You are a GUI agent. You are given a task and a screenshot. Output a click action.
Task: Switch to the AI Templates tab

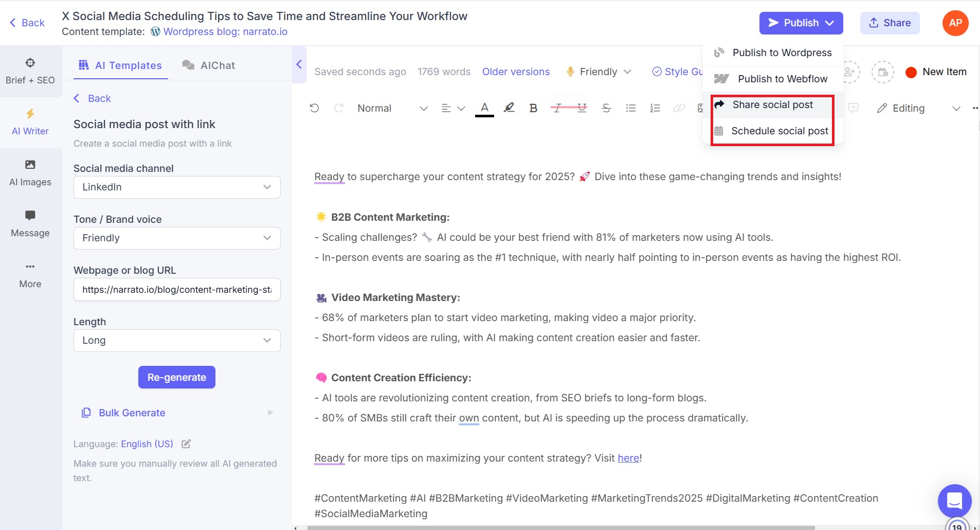pyautogui.click(x=120, y=65)
